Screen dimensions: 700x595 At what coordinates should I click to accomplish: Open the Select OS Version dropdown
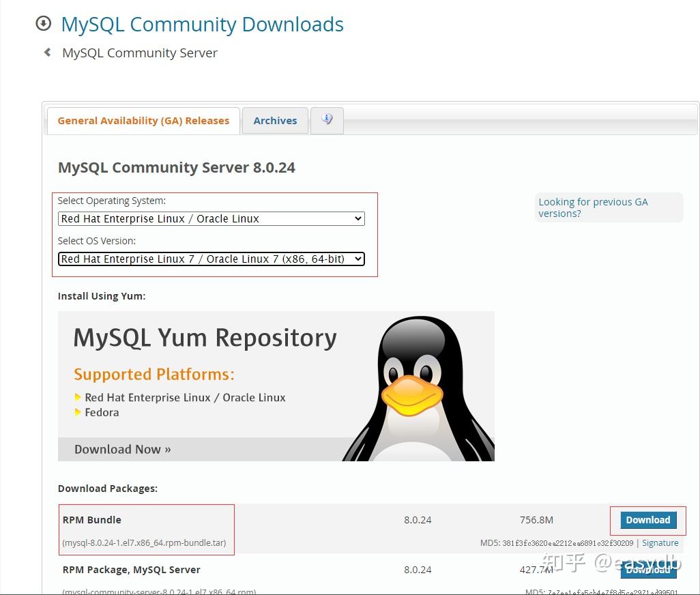(212, 259)
